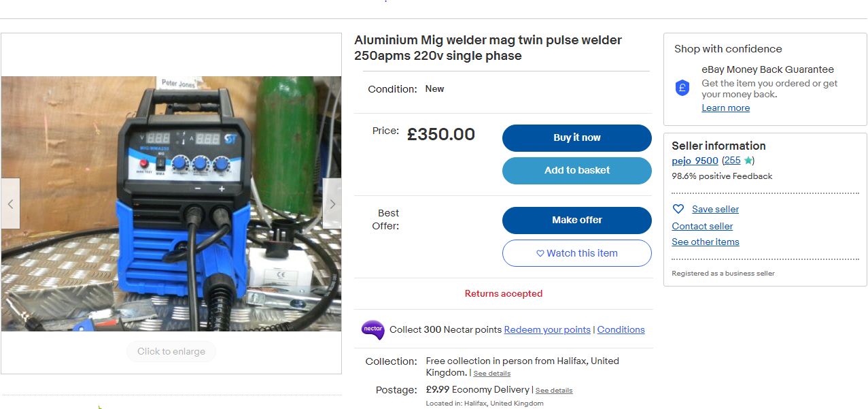Open Nectar Conditions link
Viewport: 868px width, 409px height.
coord(621,329)
